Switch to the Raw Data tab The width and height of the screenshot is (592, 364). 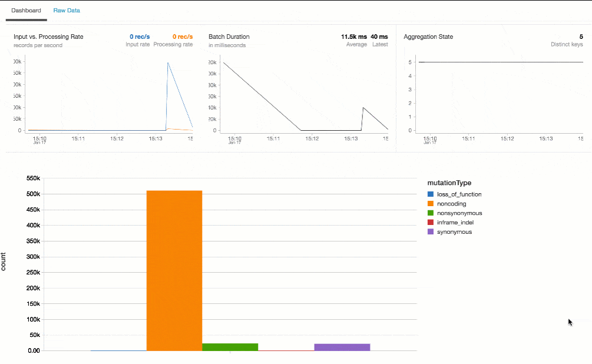point(67,11)
